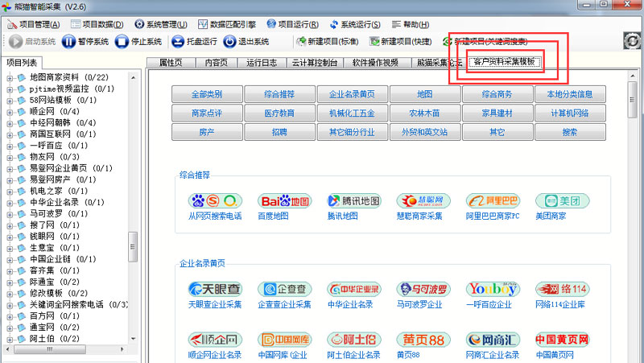Viewport: 644px width, 363px height.
Task: Open the 数据匹配引擎 menu
Action: click(x=227, y=25)
